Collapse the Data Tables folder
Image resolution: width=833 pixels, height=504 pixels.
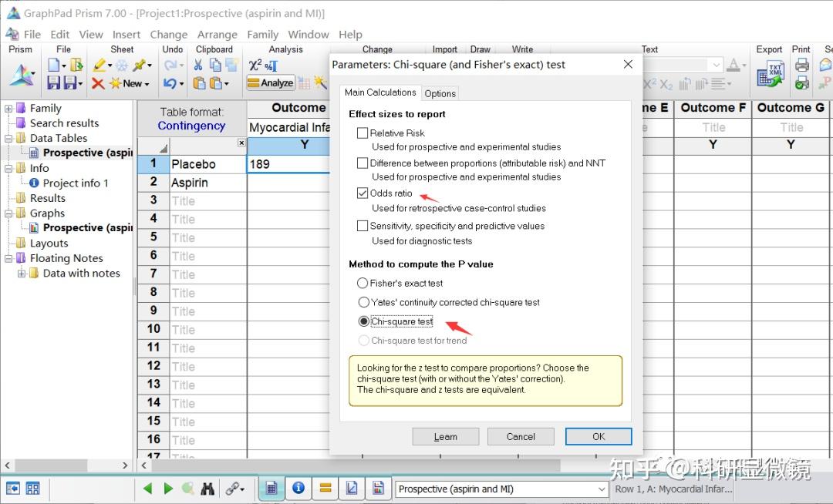pos(8,138)
